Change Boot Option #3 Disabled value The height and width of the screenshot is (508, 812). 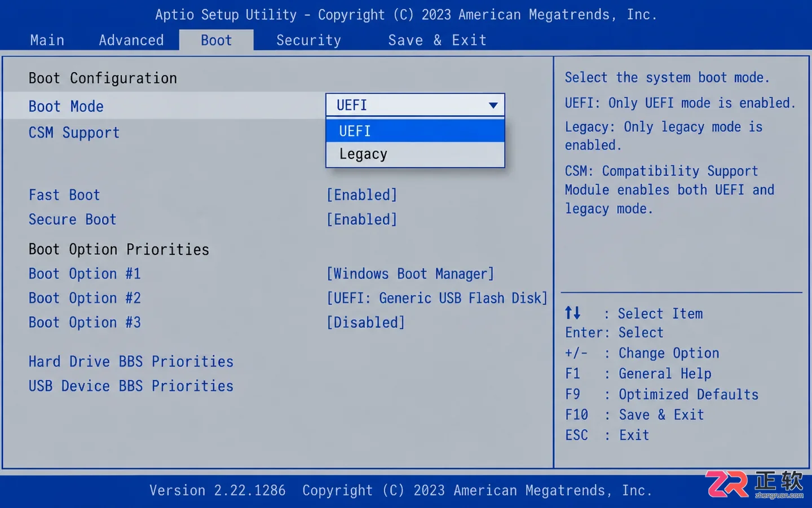pos(366,323)
